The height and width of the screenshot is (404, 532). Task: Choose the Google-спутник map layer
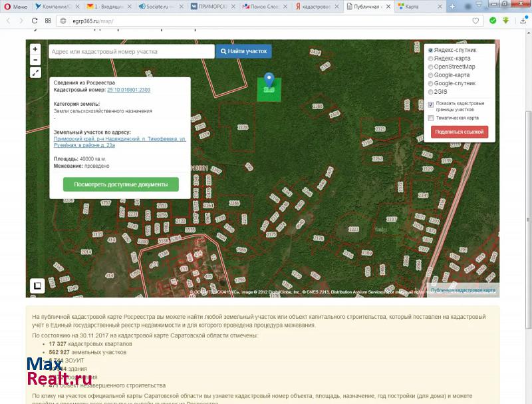coord(431,84)
